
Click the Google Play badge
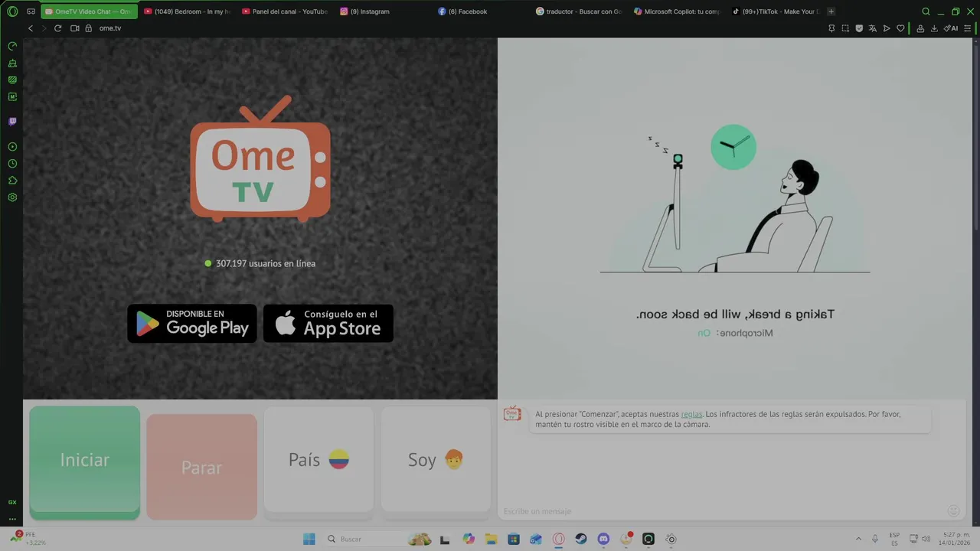point(192,324)
